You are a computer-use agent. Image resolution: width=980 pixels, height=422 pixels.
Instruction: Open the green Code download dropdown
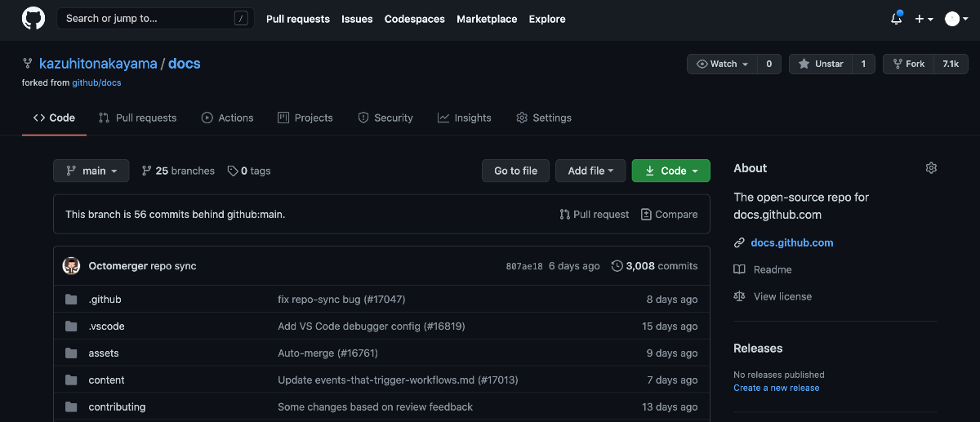coord(671,171)
